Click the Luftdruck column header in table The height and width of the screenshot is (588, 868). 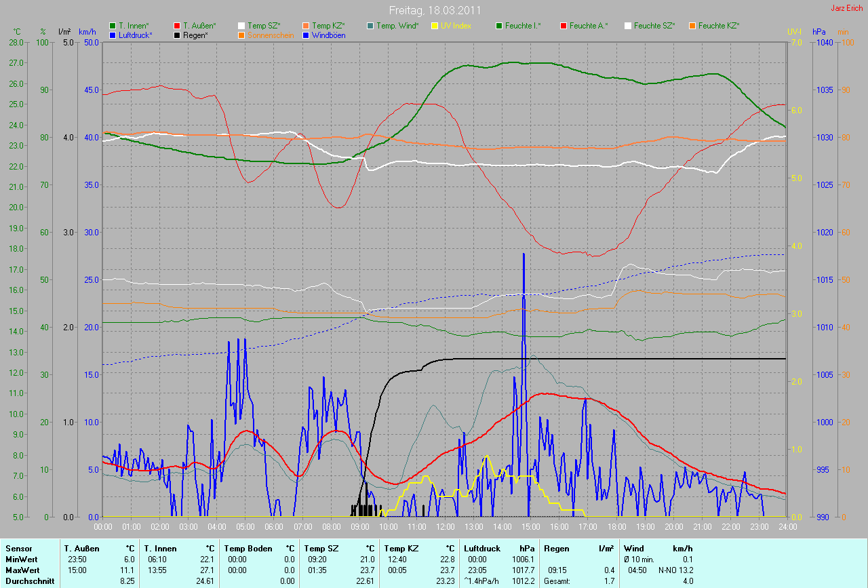pyautogui.click(x=482, y=548)
